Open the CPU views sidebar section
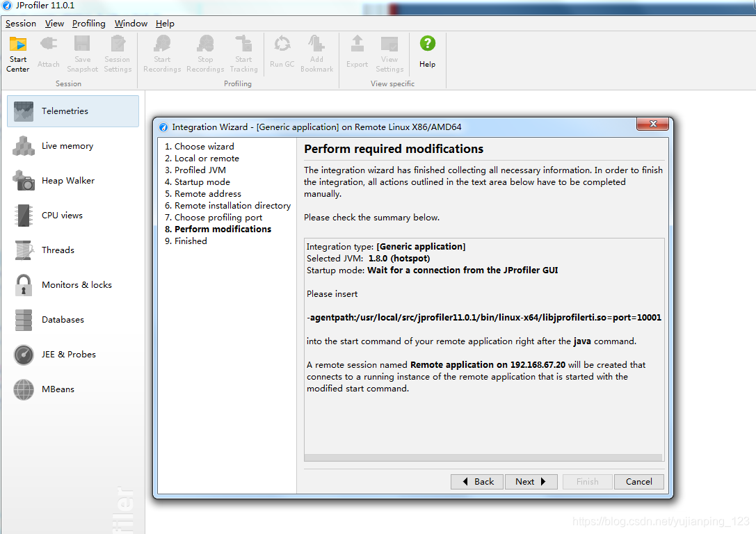 (x=73, y=215)
